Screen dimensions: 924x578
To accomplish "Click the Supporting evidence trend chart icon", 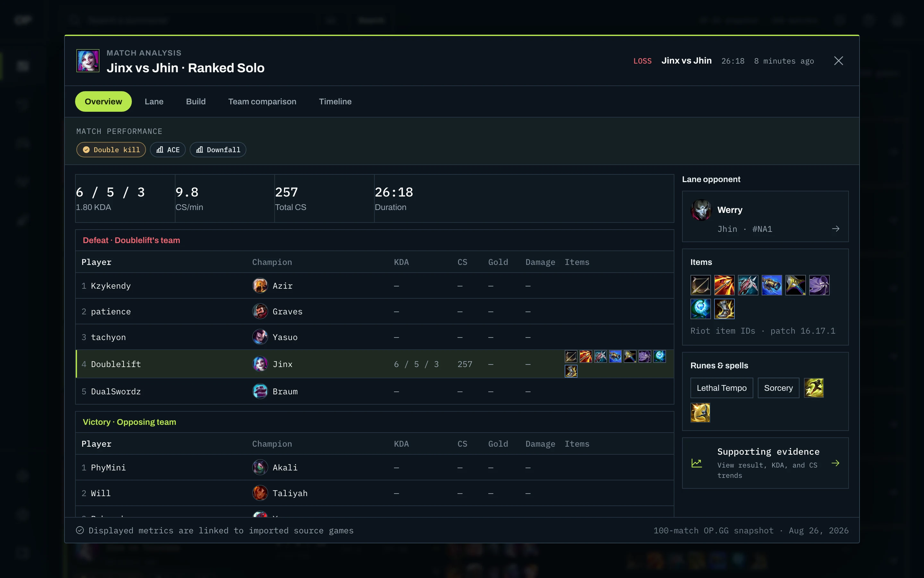I will (x=697, y=463).
